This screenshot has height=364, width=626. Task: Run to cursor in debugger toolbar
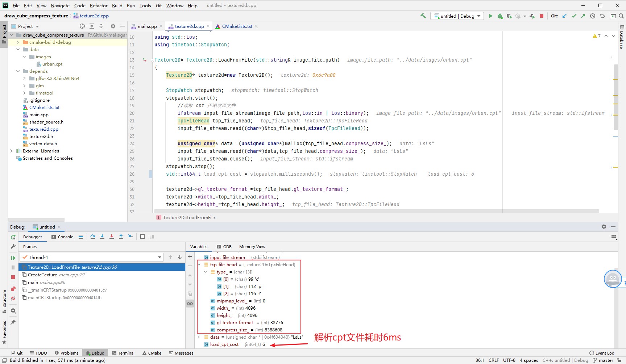(130, 237)
